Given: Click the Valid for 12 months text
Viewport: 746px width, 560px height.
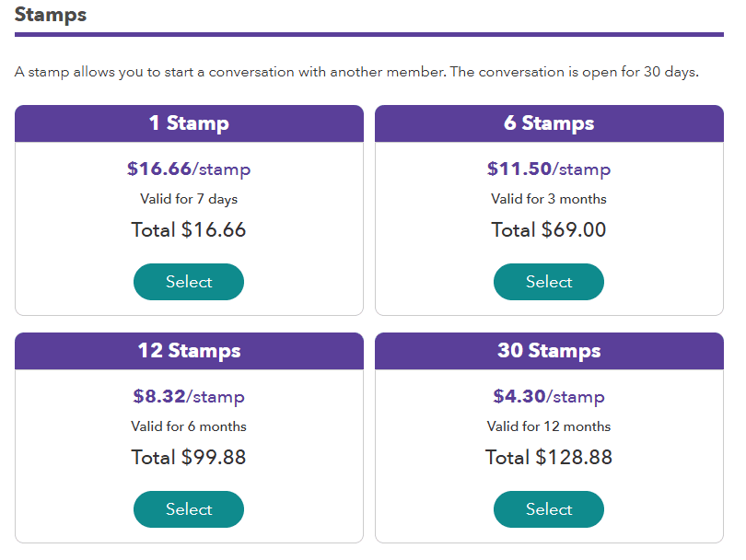Looking at the screenshot, I should [x=549, y=426].
